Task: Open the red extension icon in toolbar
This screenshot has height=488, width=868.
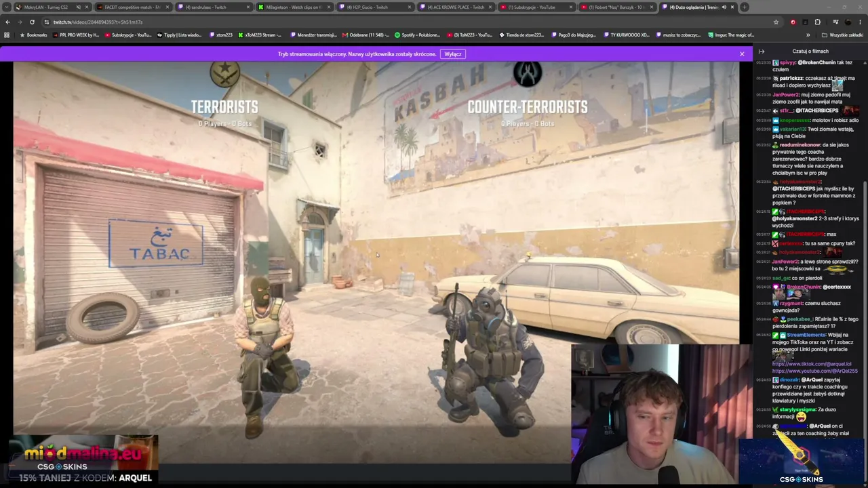Action: (x=793, y=22)
